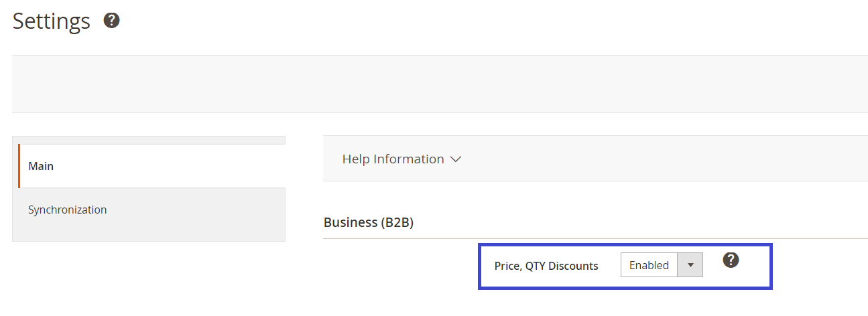Click the Synchronization text in the sidebar
868x316 pixels.
(67, 210)
